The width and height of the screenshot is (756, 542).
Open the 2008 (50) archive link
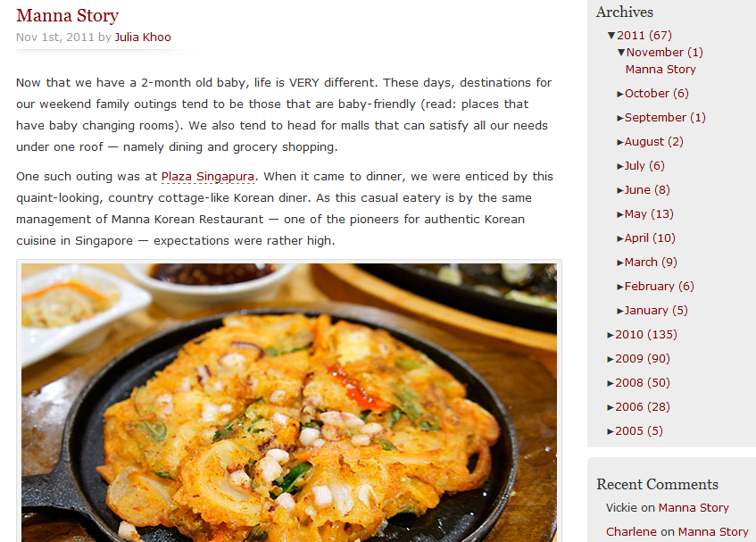click(643, 383)
